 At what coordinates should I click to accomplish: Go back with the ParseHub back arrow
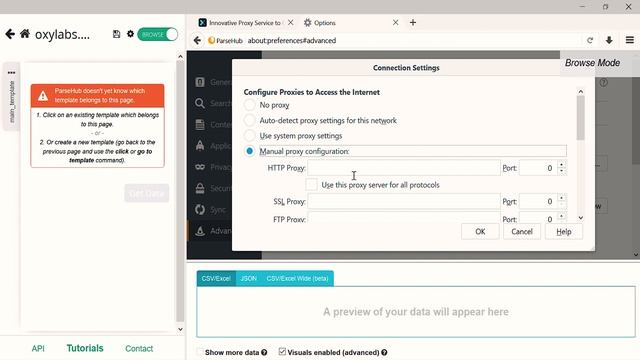coord(10,34)
